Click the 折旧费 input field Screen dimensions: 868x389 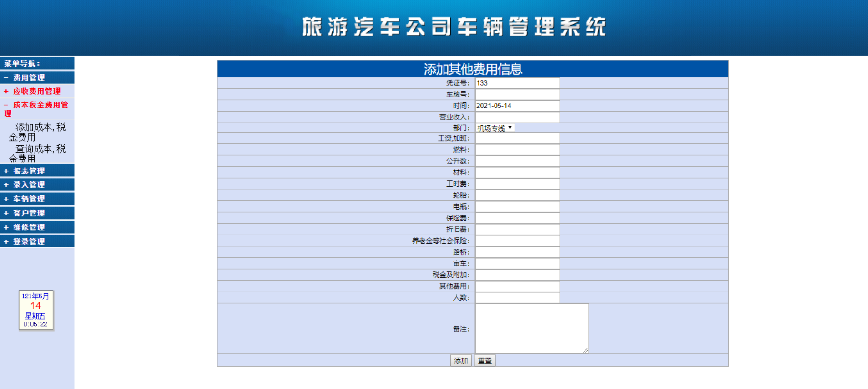click(517, 229)
